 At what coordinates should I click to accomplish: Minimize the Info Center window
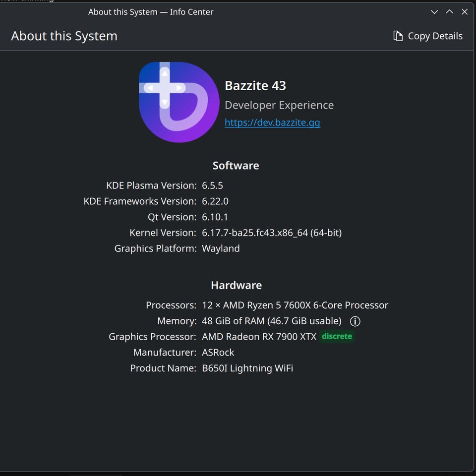click(434, 12)
